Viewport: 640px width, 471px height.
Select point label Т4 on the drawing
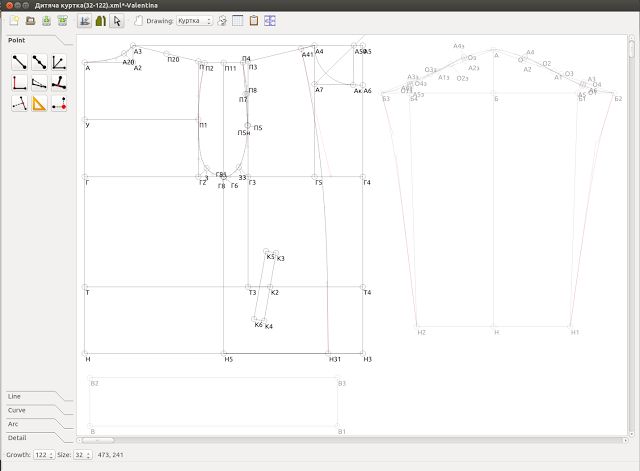click(x=367, y=293)
